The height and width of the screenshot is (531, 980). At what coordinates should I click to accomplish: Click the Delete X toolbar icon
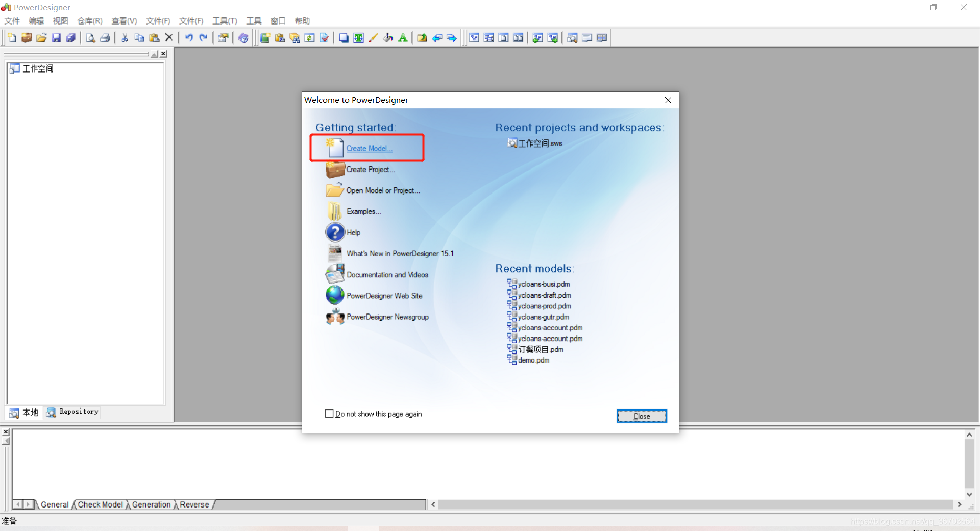(169, 38)
